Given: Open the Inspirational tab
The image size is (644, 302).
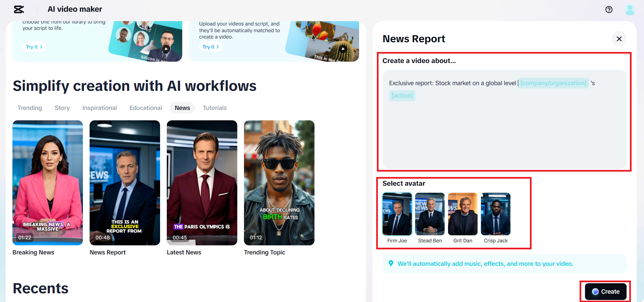Looking at the screenshot, I should tap(100, 108).
